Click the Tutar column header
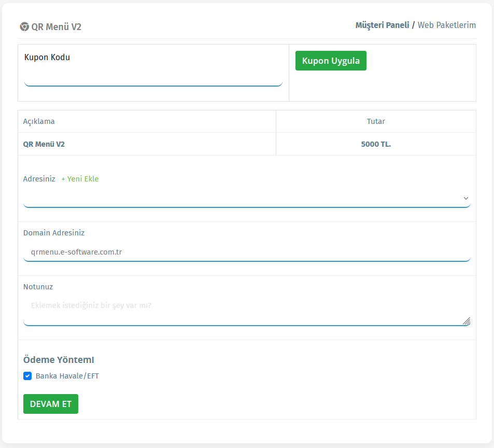The width and height of the screenshot is (494, 448). click(376, 121)
